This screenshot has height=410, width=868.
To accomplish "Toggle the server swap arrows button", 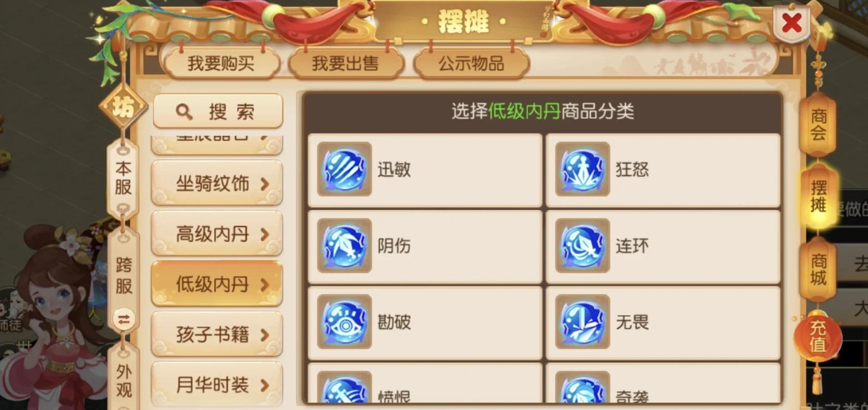I will tap(124, 318).
